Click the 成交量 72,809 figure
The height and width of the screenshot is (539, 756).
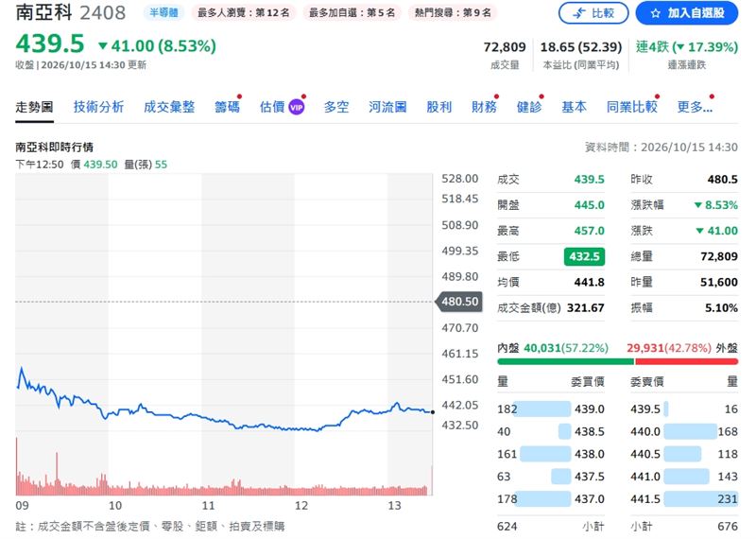tap(505, 47)
